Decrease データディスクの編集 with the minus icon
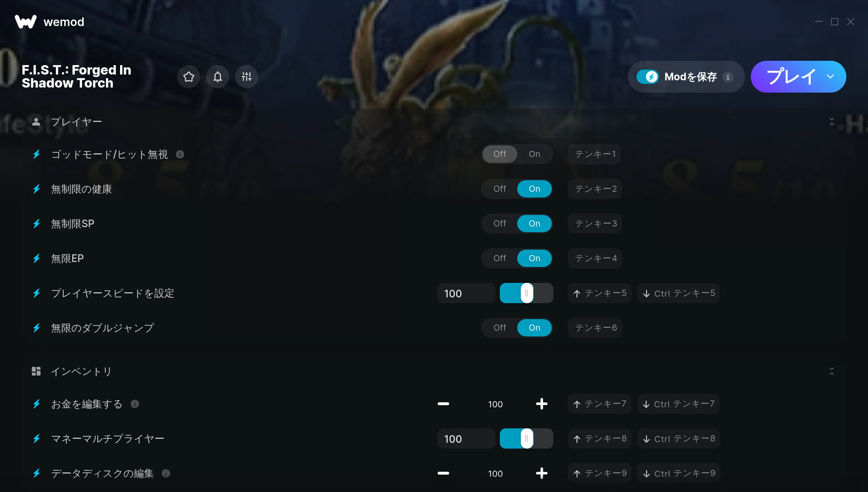 coord(443,473)
